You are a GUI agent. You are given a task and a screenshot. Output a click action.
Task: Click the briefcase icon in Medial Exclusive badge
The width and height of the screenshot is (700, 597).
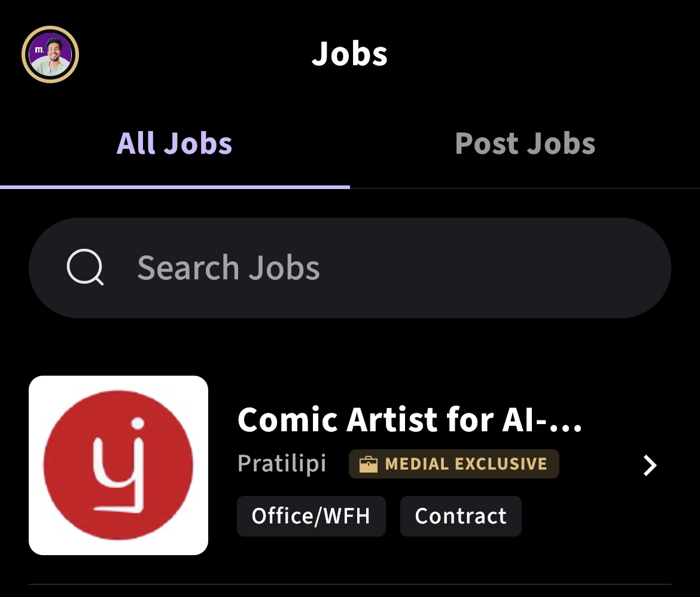[369, 464]
